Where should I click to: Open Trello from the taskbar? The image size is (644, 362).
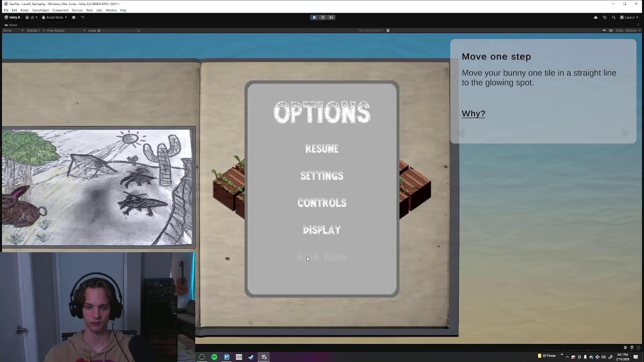click(x=226, y=357)
